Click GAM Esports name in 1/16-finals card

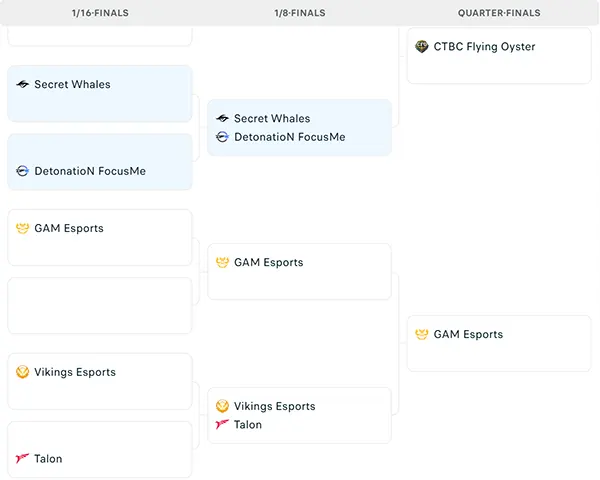pyautogui.click(x=69, y=228)
